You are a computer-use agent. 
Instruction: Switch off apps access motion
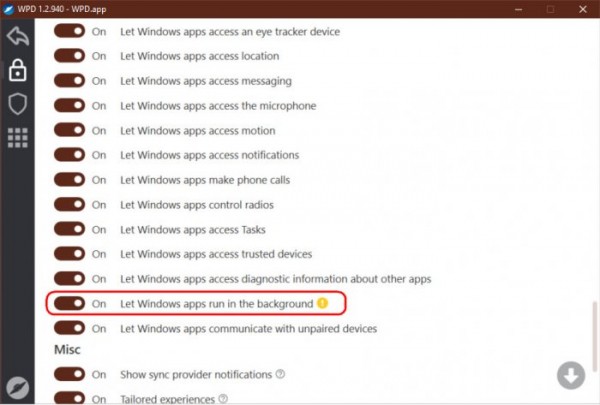[x=69, y=130]
